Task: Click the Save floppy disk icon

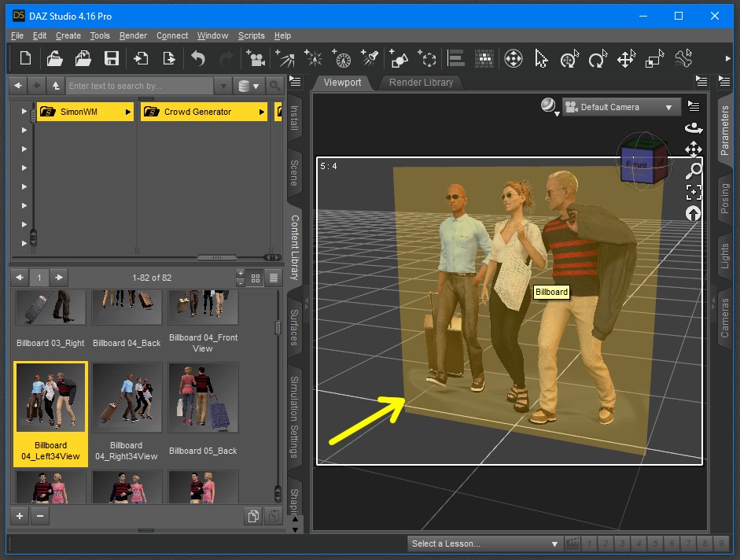Action: [112, 58]
